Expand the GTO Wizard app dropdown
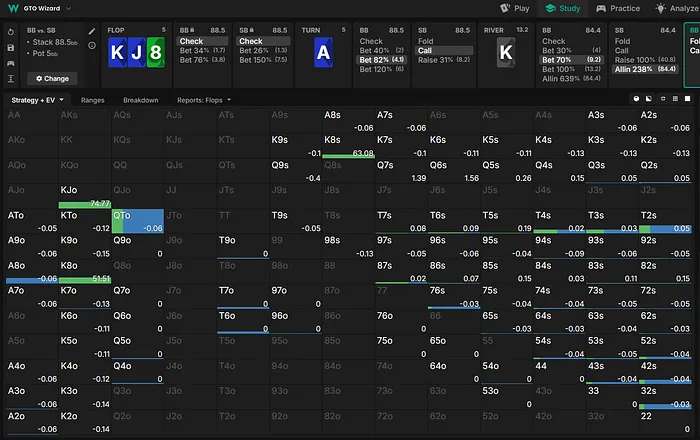This screenshot has height=440, width=700. pos(68,8)
